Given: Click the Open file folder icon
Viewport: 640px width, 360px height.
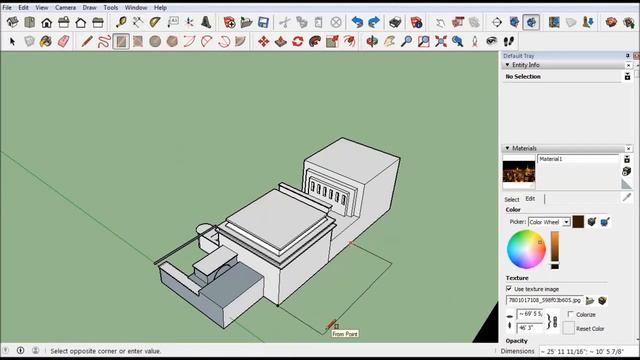Looking at the screenshot, I should (x=246, y=22).
